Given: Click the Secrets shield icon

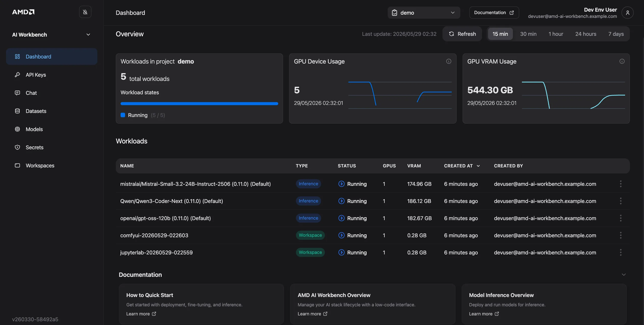Looking at the screenshot, I should (17, 147).
